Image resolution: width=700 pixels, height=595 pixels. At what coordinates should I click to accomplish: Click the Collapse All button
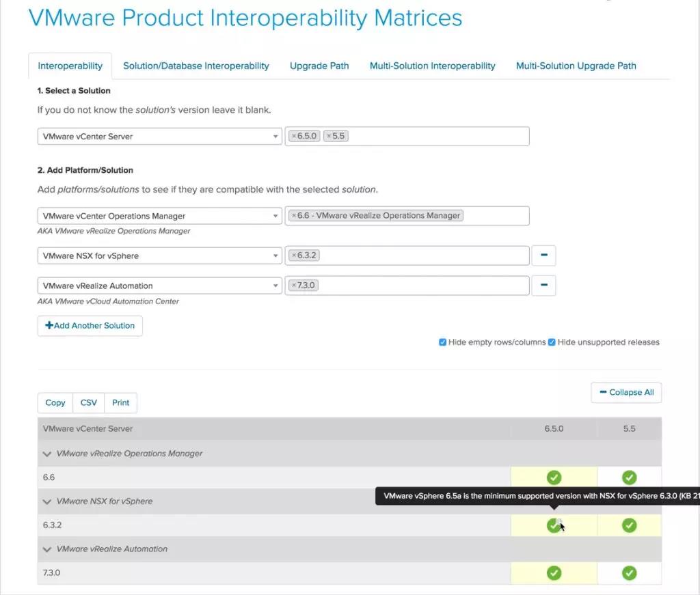pyautogui.click(x=626, y=393)
